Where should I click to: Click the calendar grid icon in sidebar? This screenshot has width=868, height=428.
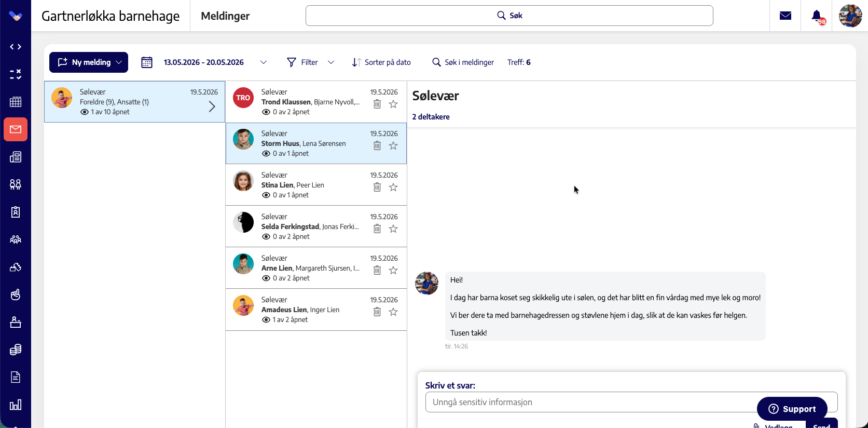coord(16,102)
